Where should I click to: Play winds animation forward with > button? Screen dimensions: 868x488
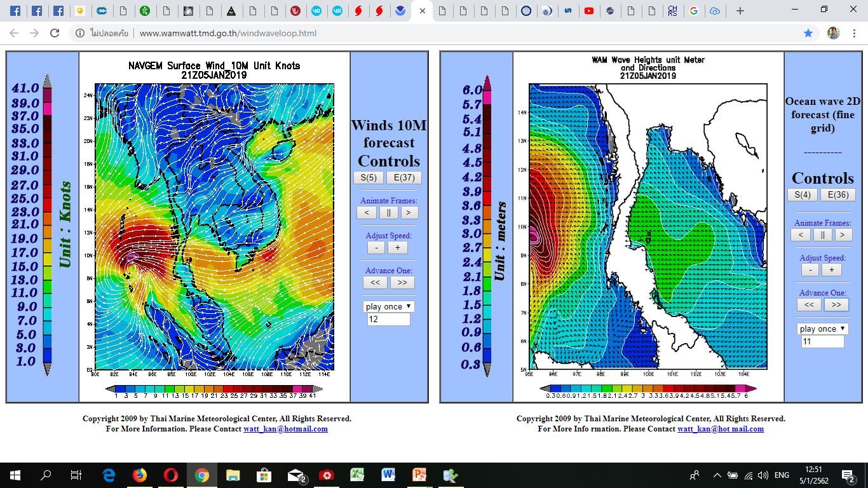click(x=409, y=213)
